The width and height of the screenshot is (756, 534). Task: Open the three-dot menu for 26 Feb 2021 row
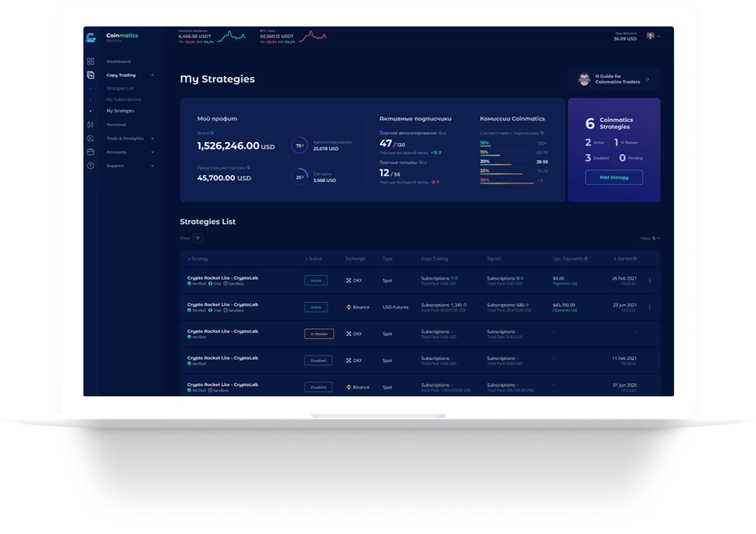[650, 280]
